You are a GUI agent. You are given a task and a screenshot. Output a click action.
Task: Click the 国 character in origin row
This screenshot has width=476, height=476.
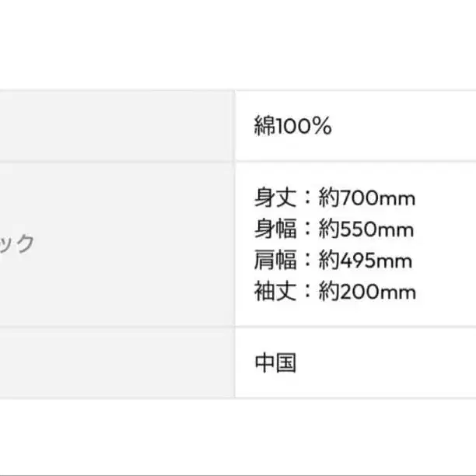pos(286,362)
